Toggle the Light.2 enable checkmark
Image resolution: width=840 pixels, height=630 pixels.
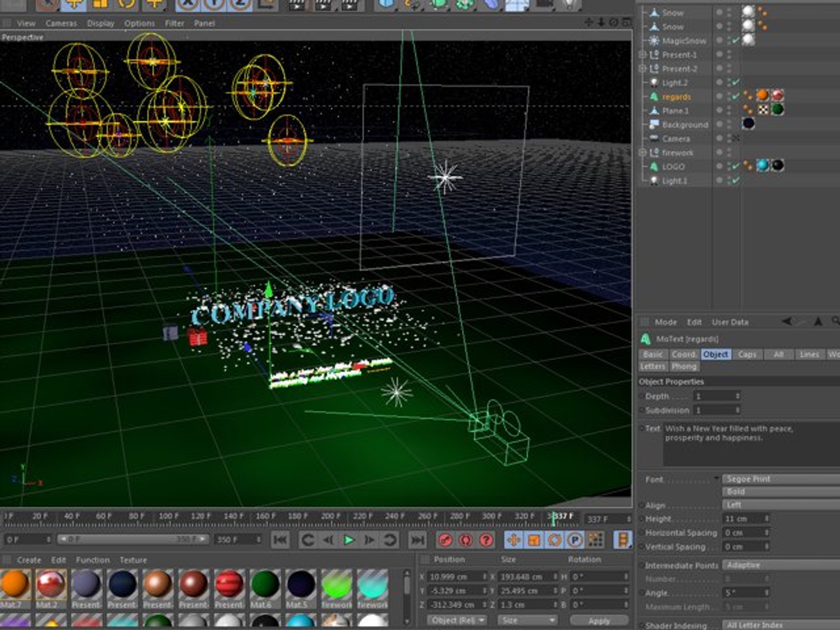[736, 83]
